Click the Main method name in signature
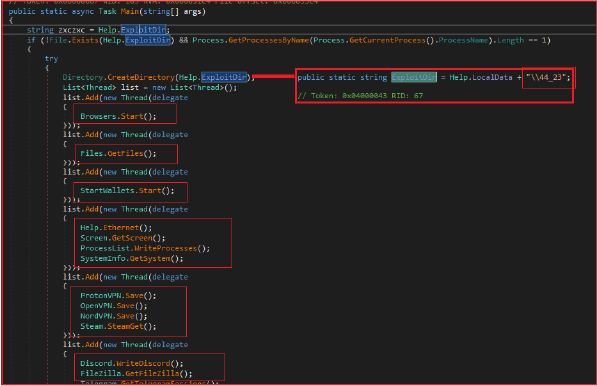This screenshot has width=598, height=386. click(x=130, y=11)
